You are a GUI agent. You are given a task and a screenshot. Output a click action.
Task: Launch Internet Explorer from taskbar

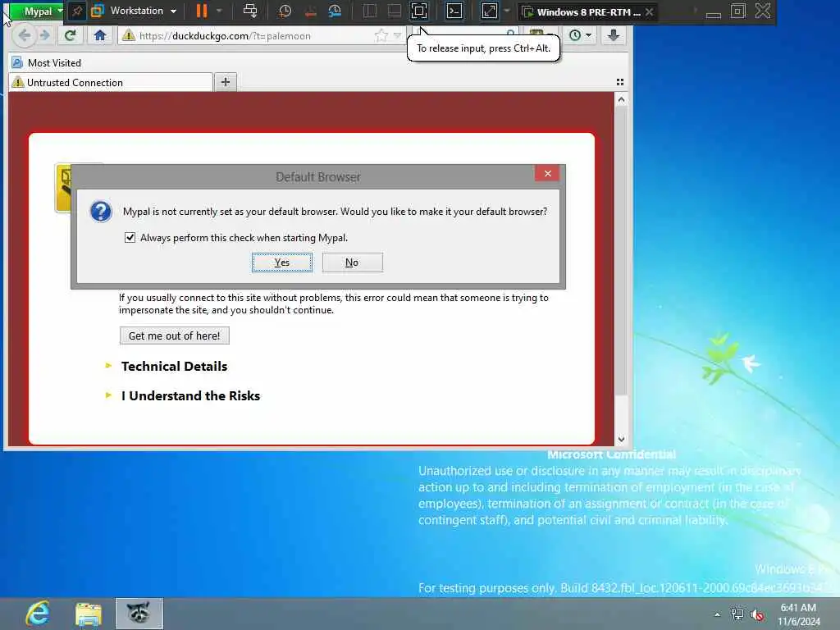point(38,614)
